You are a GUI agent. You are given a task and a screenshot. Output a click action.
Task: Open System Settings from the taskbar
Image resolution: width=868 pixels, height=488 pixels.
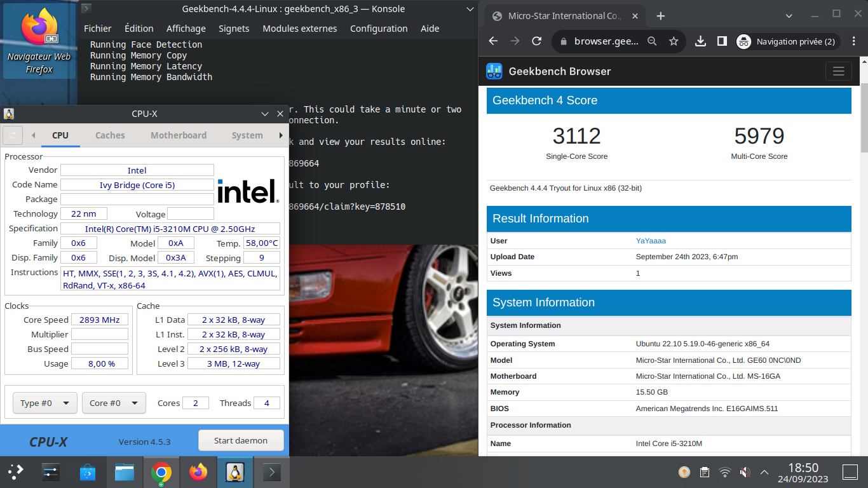coord(51,472)
